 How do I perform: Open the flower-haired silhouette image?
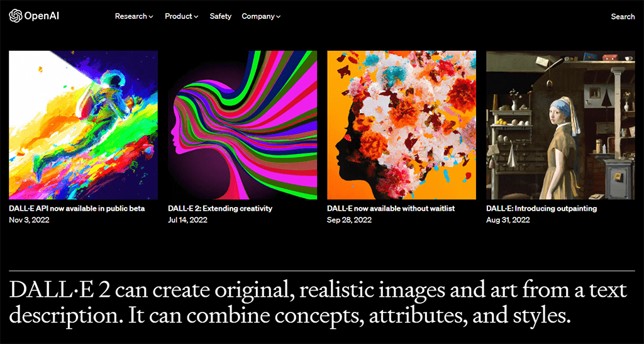[x=402, y=125]
